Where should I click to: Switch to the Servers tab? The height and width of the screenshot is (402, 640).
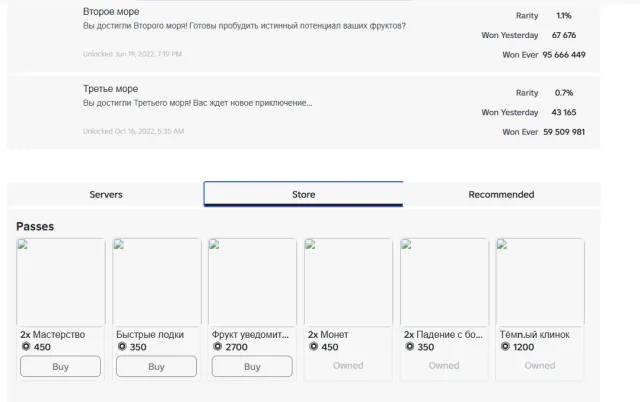[x=106, y=194]
